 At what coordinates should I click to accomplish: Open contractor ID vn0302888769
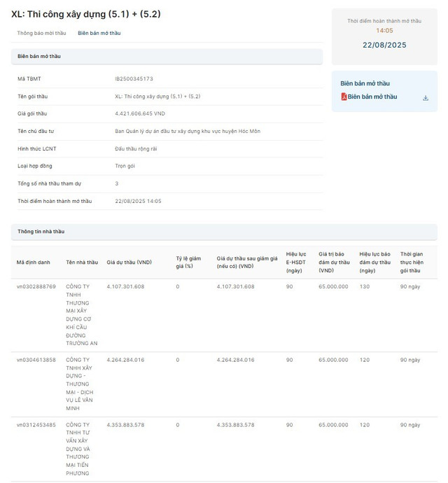click(36, 287)
